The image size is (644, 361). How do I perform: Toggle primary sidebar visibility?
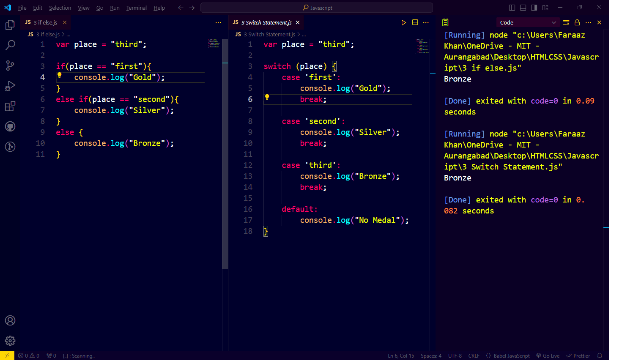tap(512, 8)
